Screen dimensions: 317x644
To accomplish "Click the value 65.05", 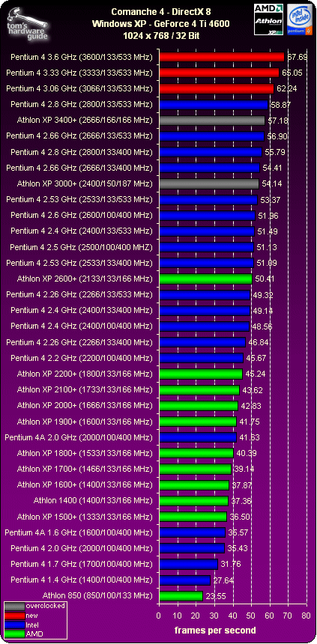I will click(292, 73).
